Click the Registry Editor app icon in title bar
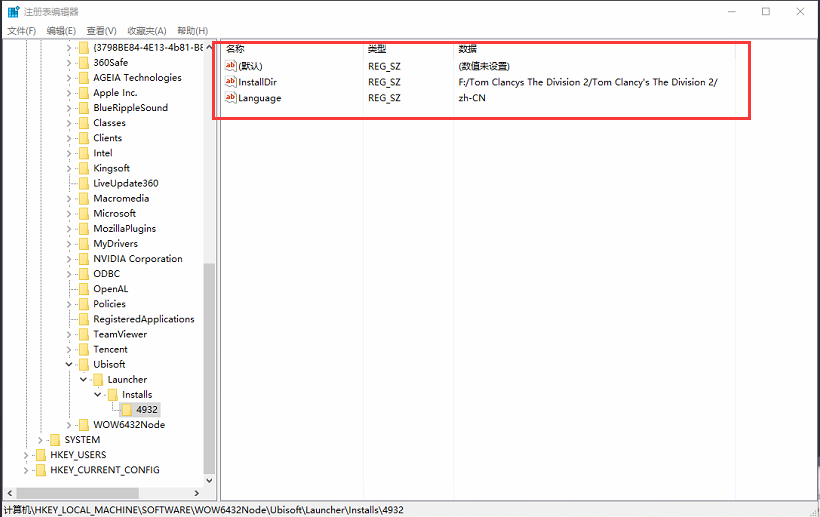This screenshot has width=820, height=517. coord(13,11)
